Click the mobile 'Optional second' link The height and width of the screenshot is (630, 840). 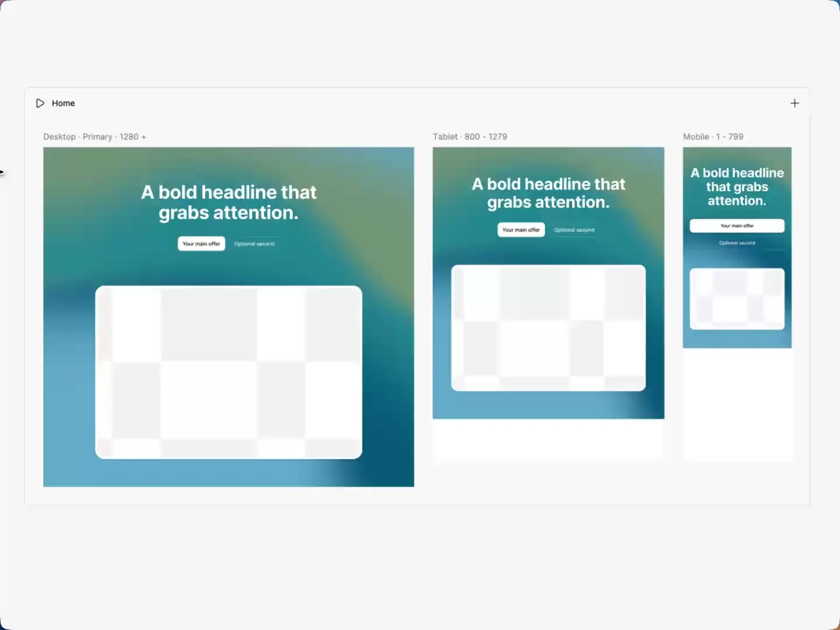pyautogui.click(x=737, y=243)
